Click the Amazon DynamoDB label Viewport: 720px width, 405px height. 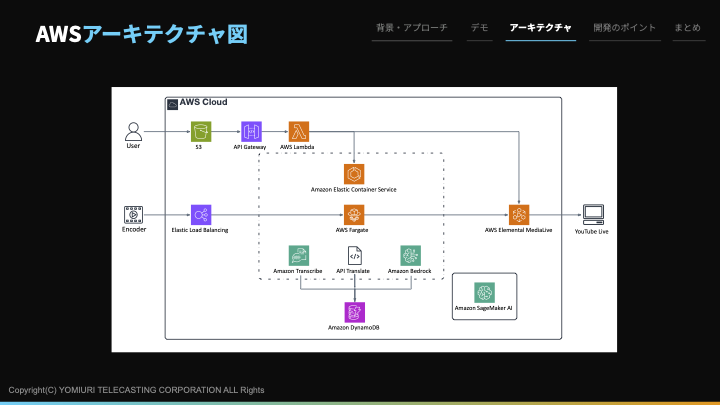(x=354, y=327)
